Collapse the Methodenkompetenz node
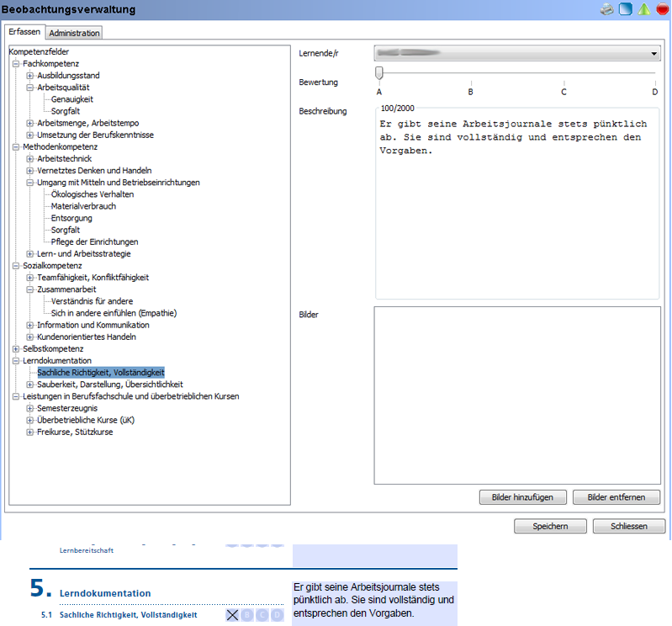 click(x=16, y=147)
